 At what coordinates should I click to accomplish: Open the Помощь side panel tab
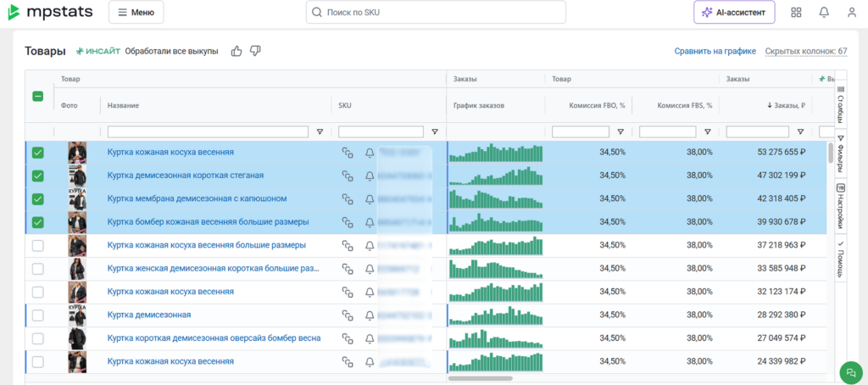(840, 259)
